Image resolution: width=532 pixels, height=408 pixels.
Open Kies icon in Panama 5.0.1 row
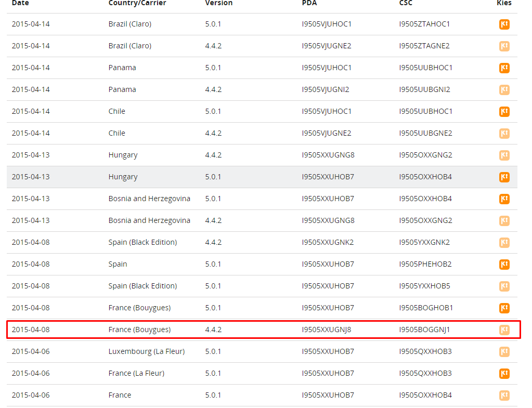click(x=504, y=68)
